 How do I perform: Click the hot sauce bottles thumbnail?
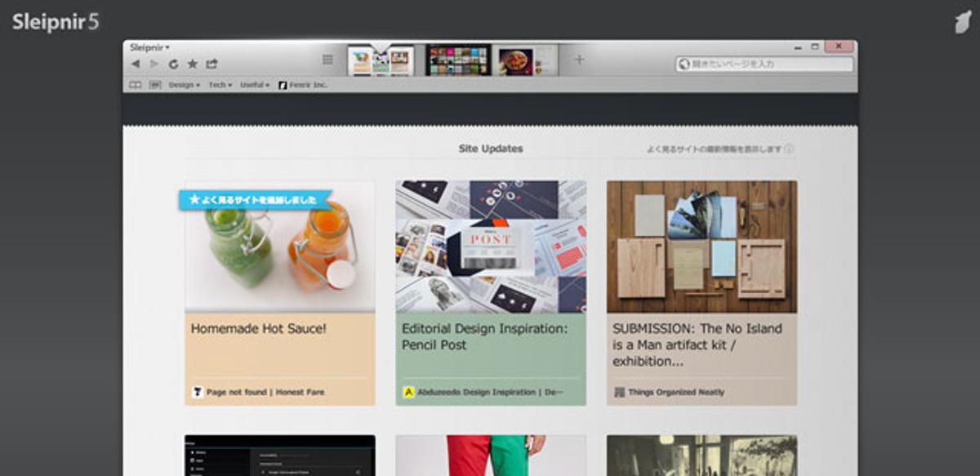click(x=280, y=247)
